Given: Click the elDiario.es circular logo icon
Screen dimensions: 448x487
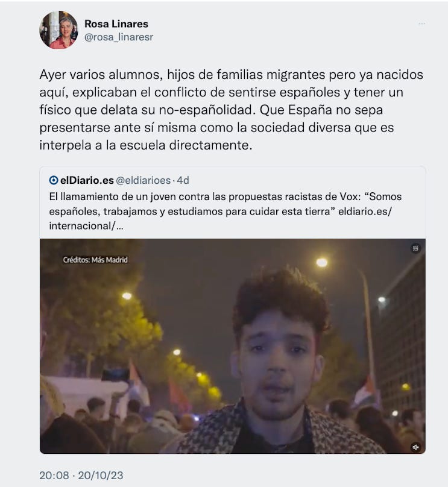Looking at the screenshot, I should (x=54, y=180).
